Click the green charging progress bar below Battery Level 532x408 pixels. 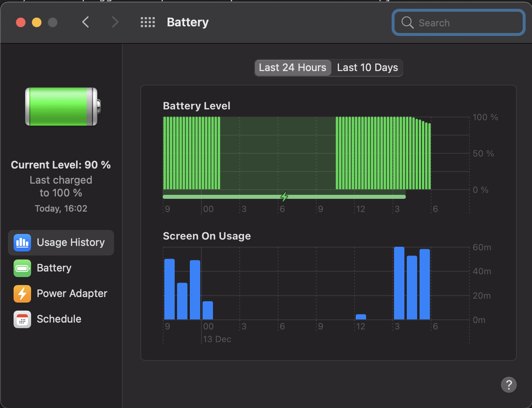pos(223,196)
